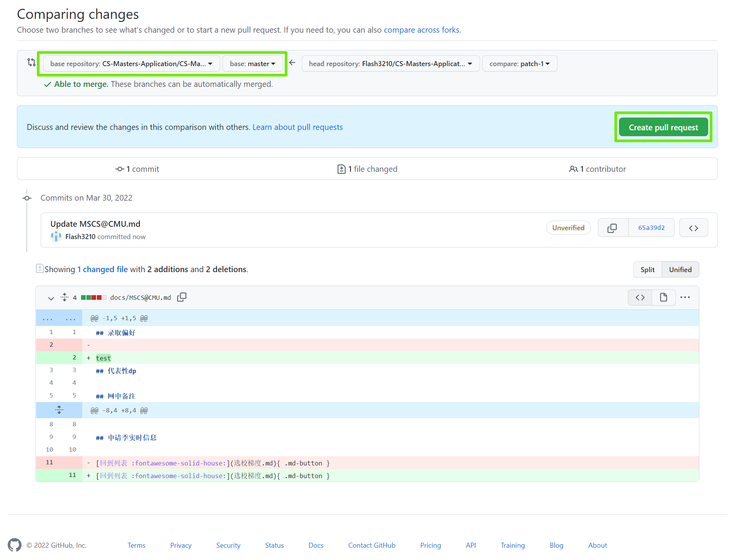Click the file diff icon beside Showing
Screen dimensions: 737x560
(40, 268)
